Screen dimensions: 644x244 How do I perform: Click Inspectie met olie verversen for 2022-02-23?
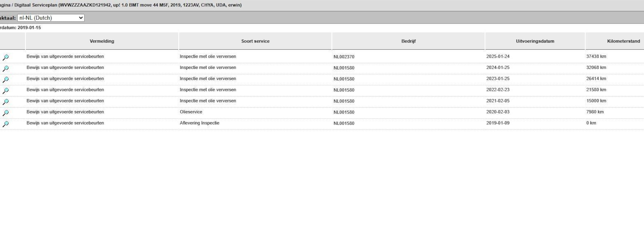[x=208, y=90]
